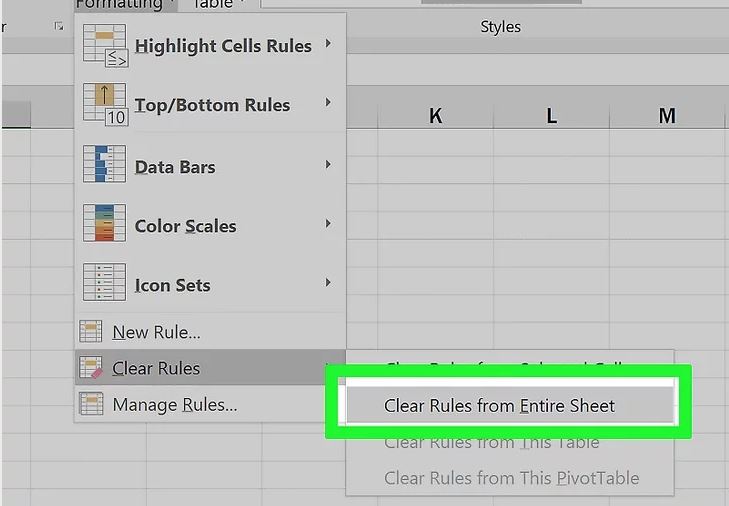Image resolution: width=729 pixels, height=506 pixels.
Task: Select the Color Scales icon
Action: pos(104,223)
